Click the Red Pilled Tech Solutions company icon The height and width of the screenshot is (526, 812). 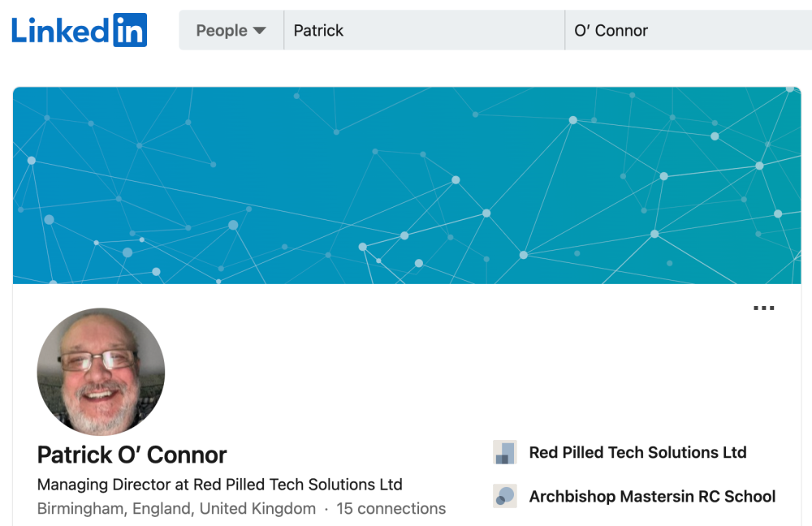click(505, 452)
